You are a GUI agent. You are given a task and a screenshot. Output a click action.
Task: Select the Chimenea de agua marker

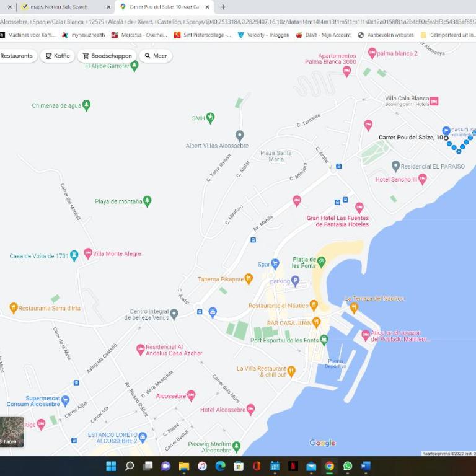coord(86,105)
